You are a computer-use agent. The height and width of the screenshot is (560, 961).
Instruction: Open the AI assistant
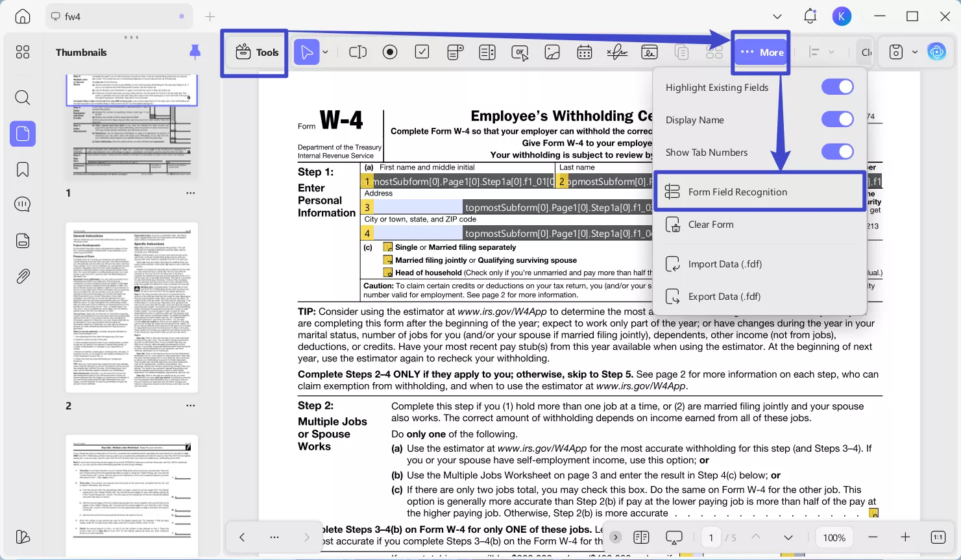[936, 52]
